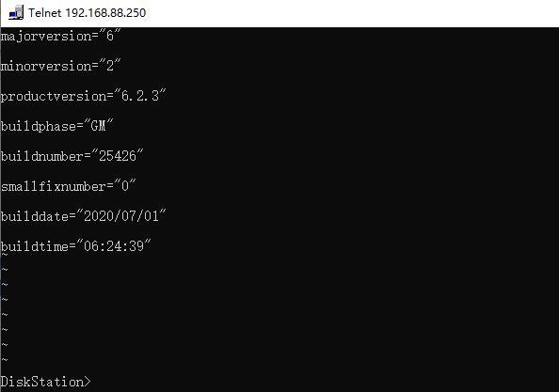559x392 pixels.
Task: Click the first tilde empty-line marker
Action: click(x=5, y=256)
